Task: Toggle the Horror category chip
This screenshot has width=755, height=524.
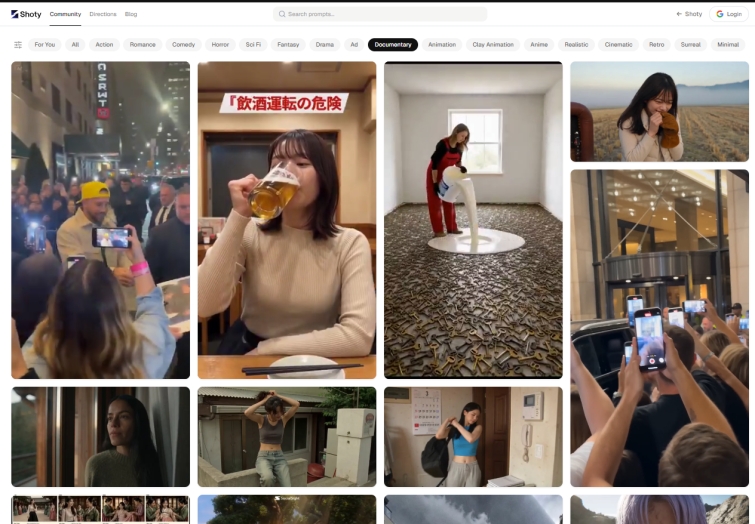Action: point(220,44)
